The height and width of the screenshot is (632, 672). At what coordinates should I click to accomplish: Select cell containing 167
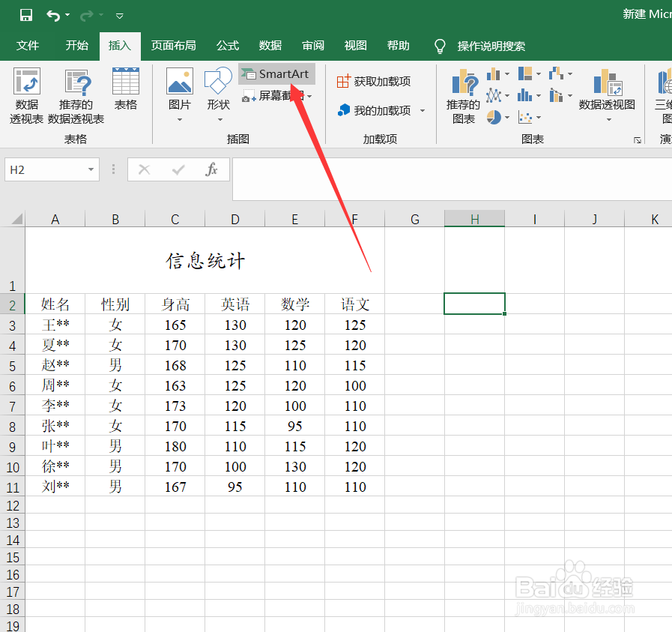175,487
